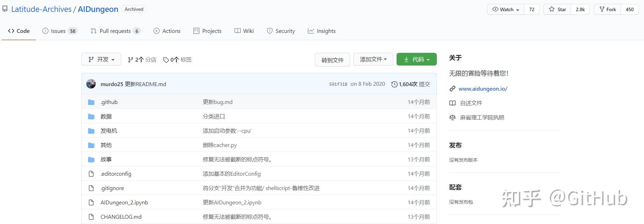Fork the repository
Image resolution: width=644 pixels, height=224 pixels.
tap(607, 9)
